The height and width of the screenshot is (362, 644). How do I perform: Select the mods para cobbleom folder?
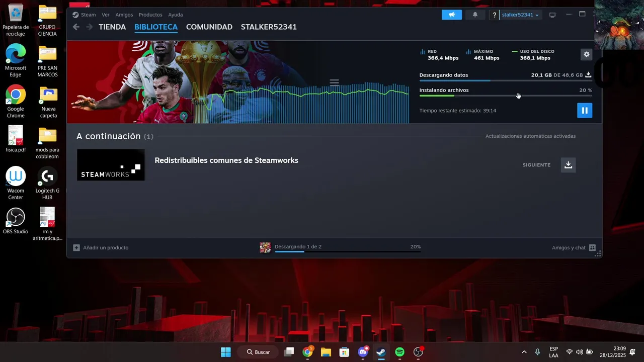[x=47, y=142]
